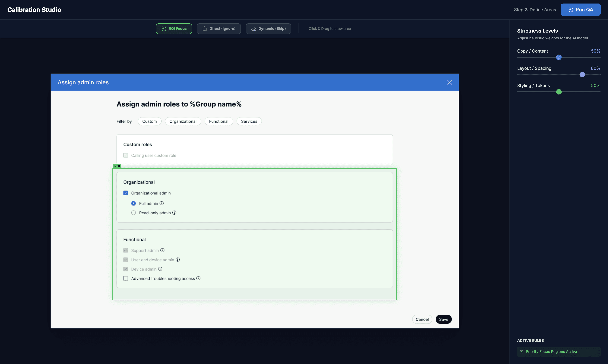Image resolution: width=608 pixels, height=364 pixels.
Task: Filter roles by Functional
Action: (x=218, y=121)
